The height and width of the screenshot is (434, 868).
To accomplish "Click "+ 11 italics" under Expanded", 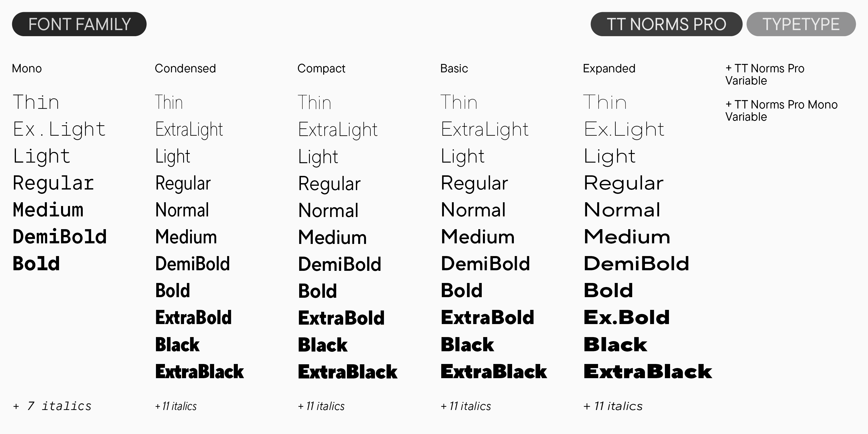I will 613,406.
